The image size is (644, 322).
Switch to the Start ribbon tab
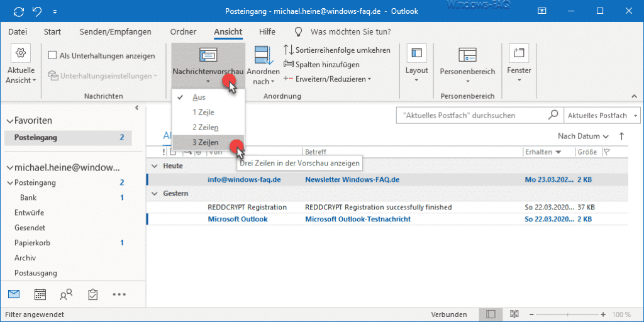[52, 31]
